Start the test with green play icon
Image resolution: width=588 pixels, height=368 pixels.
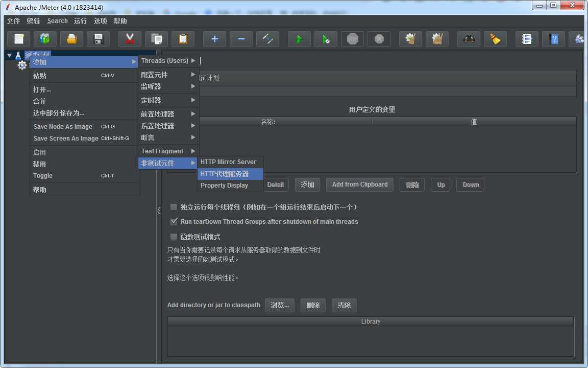pos(299,39)
